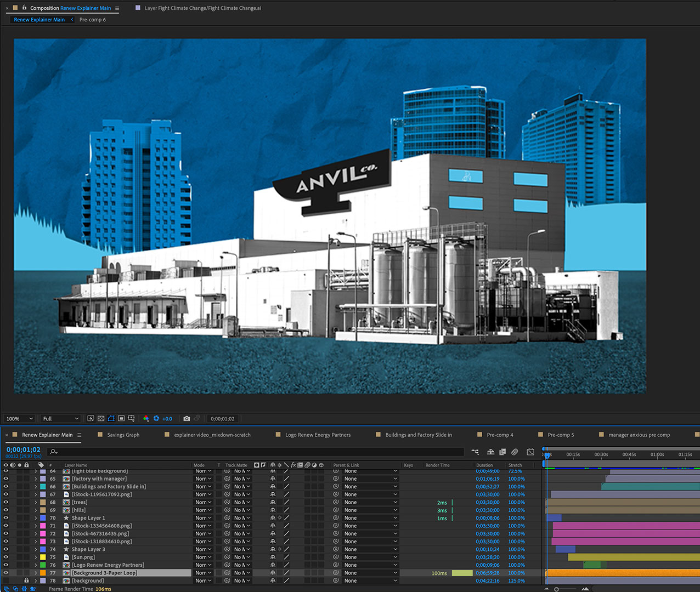Screen dimensions: 700x592
Task: Click the timeline layer search field
Action: pyautogui.click(x=256, y=452)
